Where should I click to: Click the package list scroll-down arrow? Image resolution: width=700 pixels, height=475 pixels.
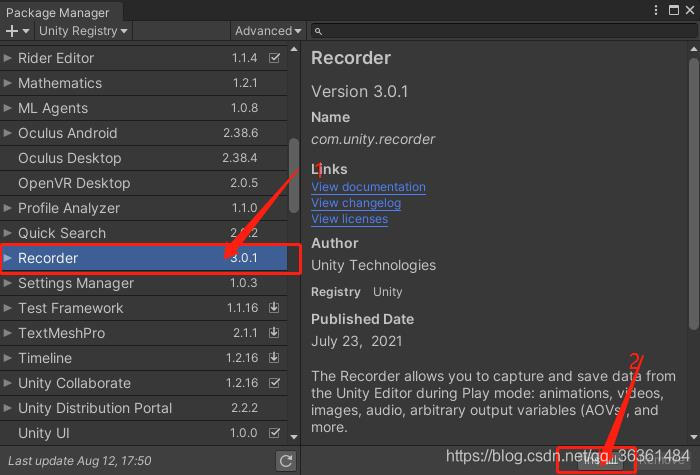[294, 437]
